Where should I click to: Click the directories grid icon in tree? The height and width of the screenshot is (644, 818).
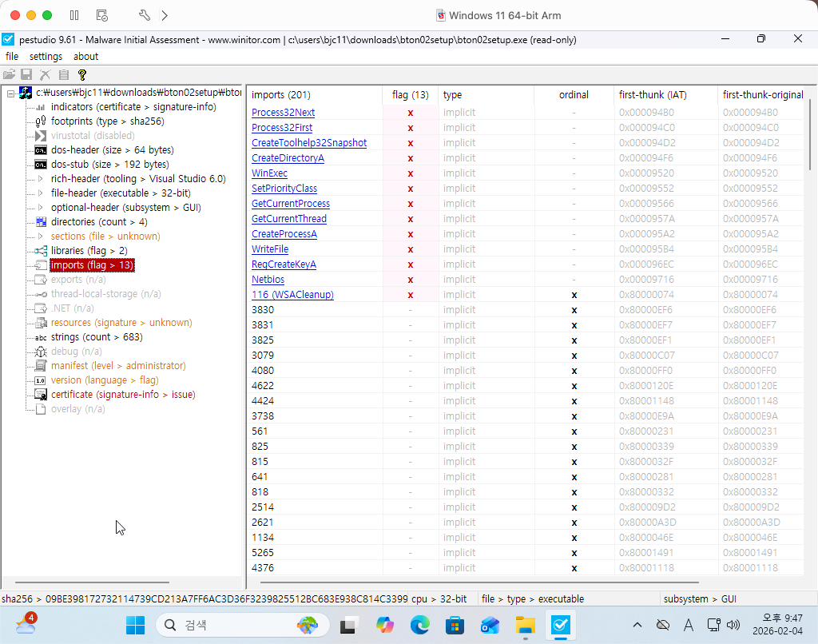tap(41, 222)
